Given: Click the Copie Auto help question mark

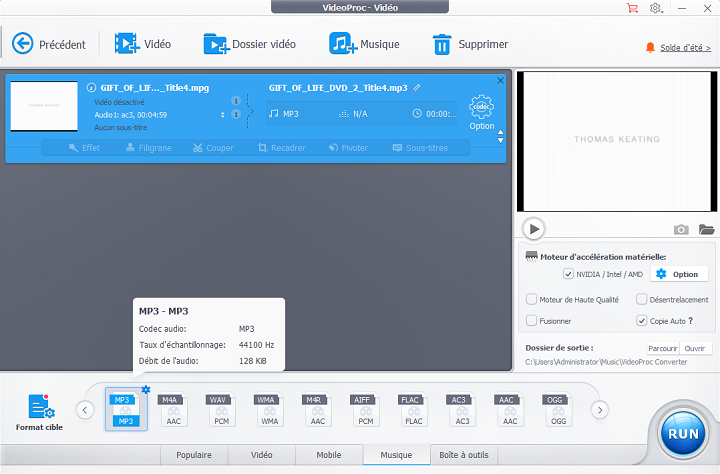Looking at the screenshot, I should [691, 321].
